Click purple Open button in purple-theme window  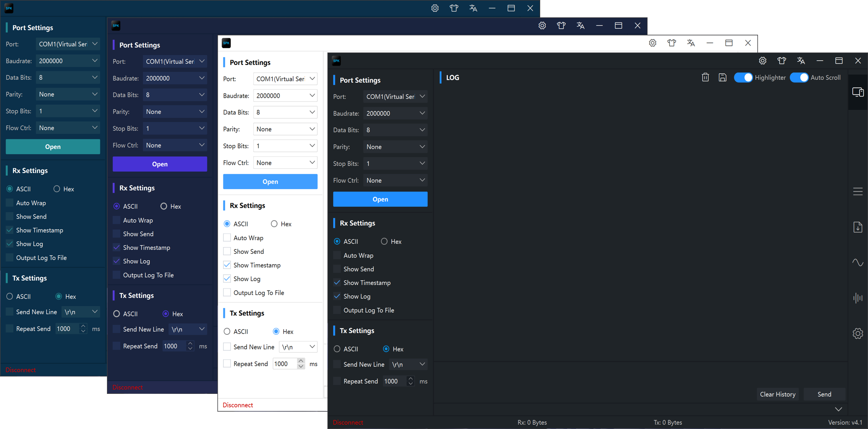pos(160,164)
